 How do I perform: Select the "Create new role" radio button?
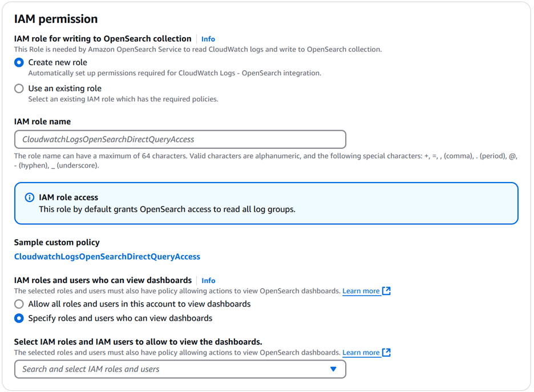click(x=19, y=62)
